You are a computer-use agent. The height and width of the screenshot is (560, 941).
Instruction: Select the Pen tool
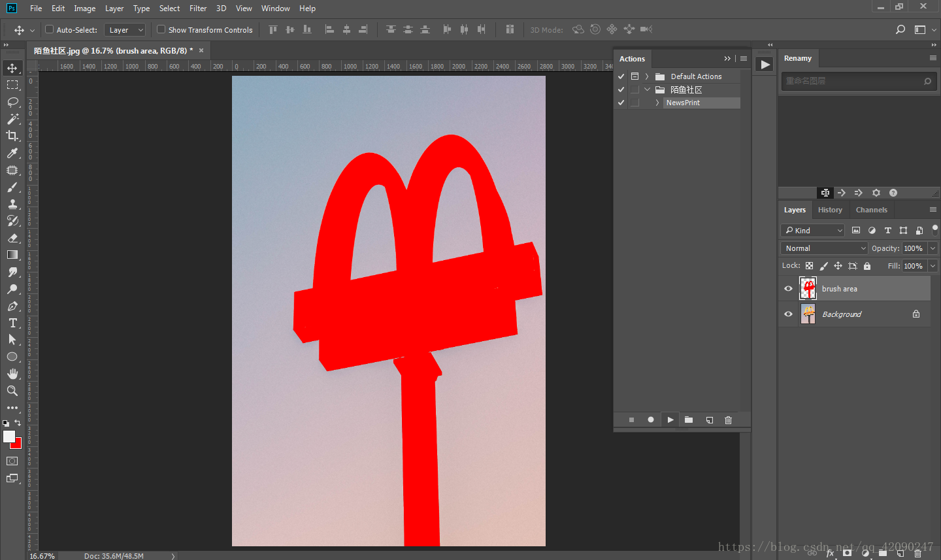pos(12,306)
